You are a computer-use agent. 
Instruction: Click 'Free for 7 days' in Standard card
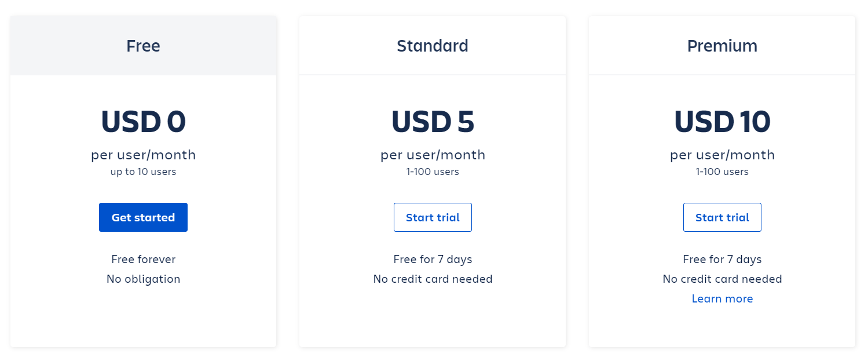click(433, 259)
